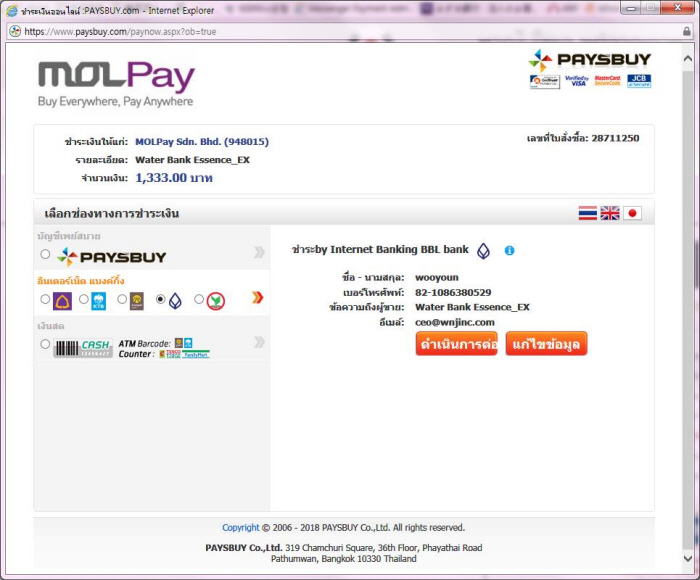The image size is (700, 580).
Task: Click the Krungsri ATM barcode icon
Action: (179, 343)
